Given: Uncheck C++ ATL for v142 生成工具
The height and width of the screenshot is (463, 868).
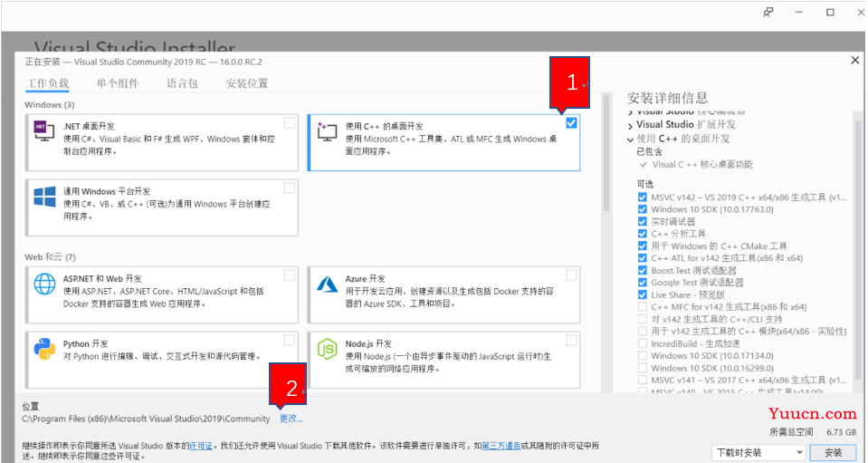Looking at the screenshot, I should pyautogui.click(x=642, y=258).
